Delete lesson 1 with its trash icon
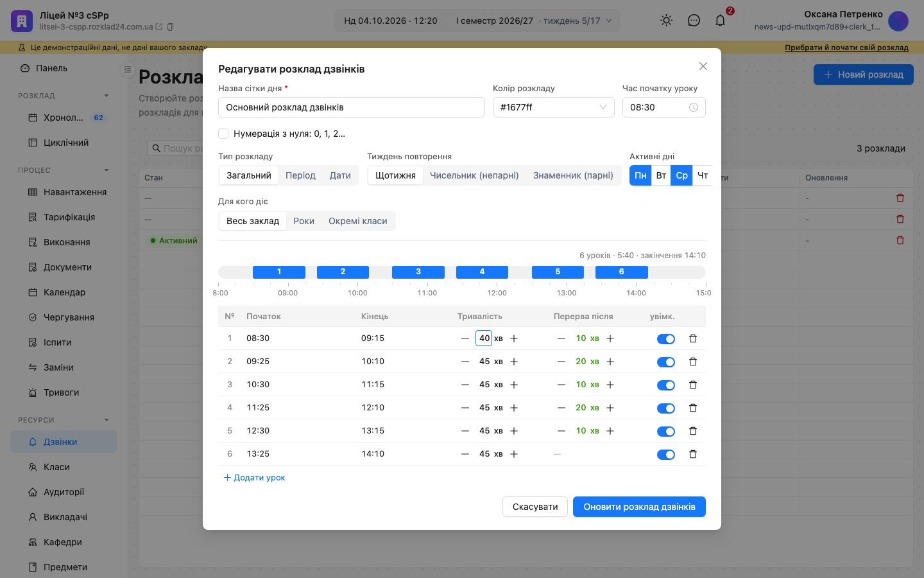The height and width of the screenshot is (578, 924). (693, 338)
